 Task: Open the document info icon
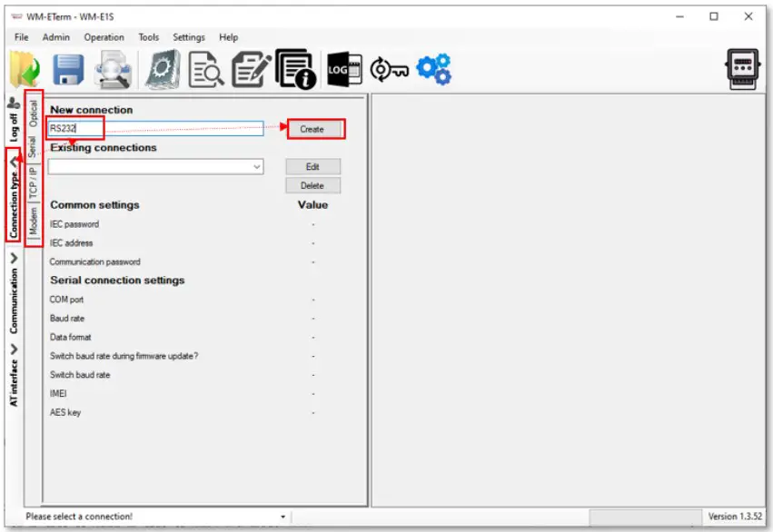(295, 69)
